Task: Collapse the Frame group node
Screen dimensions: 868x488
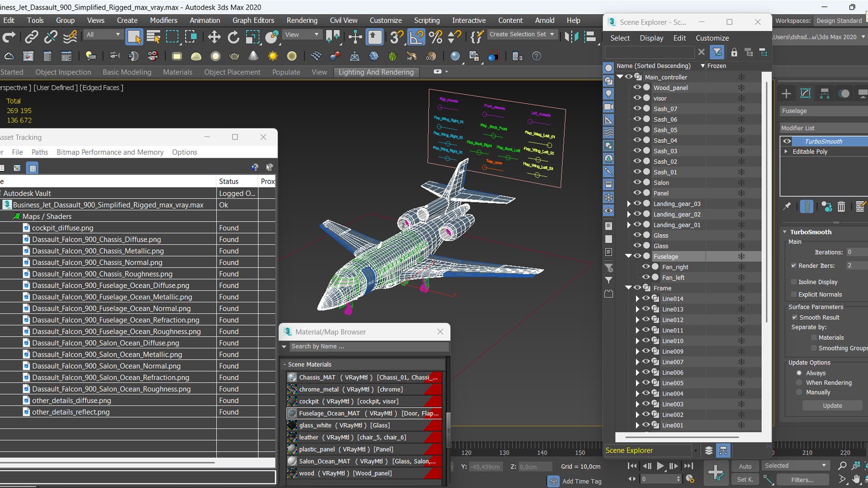Action: pyautogui.click(x=628, y=288)
